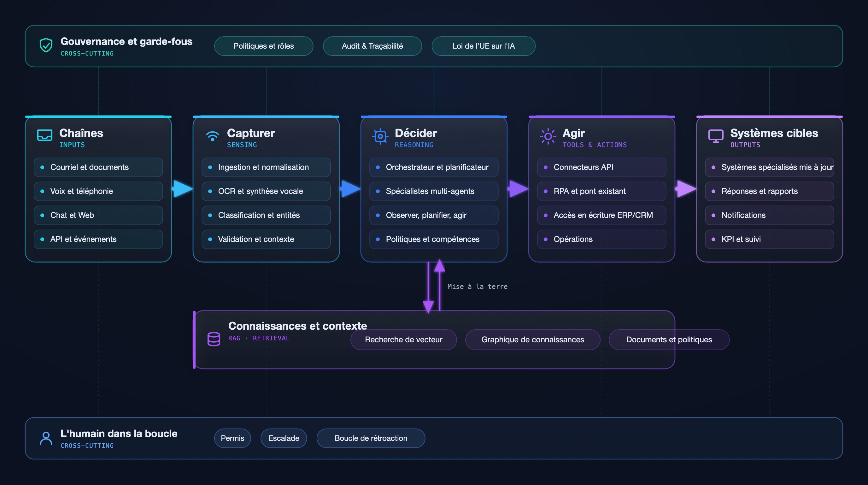Click the CPU reasoning icon beside Décider
Viewport: 868px width, 485px height.
click(380, 136)
